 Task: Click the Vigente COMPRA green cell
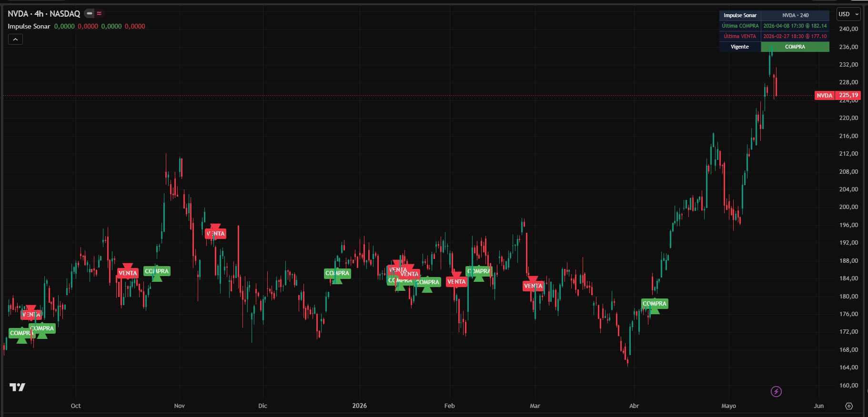point(795,47)
